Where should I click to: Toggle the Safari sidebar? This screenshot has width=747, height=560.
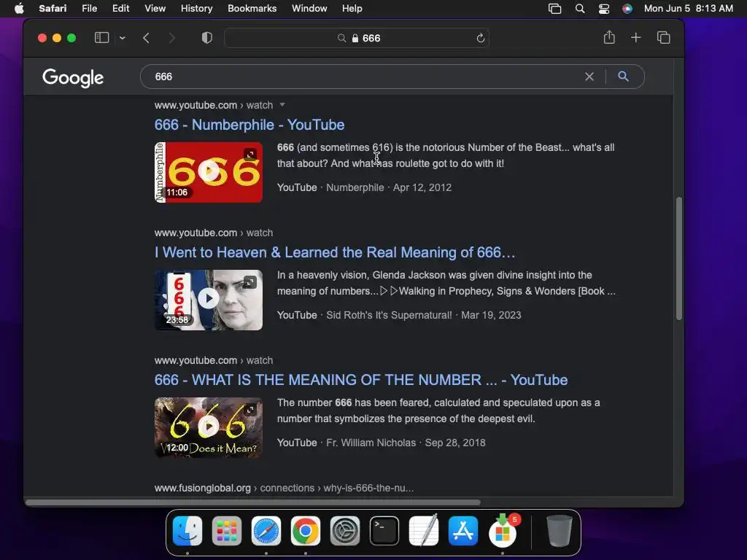102,38
